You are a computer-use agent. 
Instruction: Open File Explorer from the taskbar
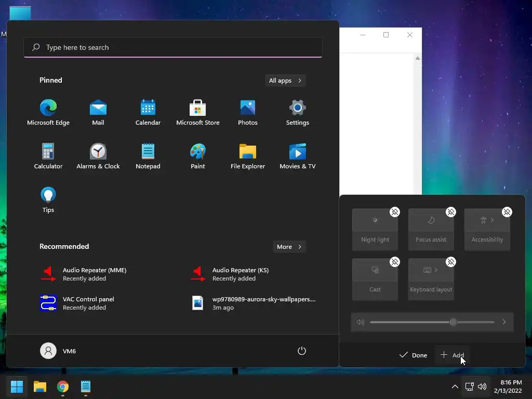point(39,387)
